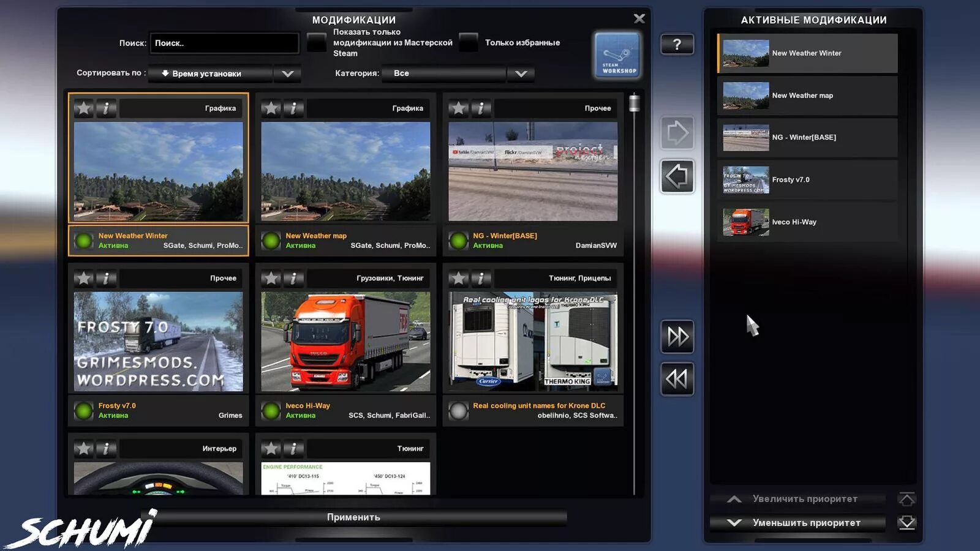Click the Графика tag on New Weather Winter

(221, 108)
